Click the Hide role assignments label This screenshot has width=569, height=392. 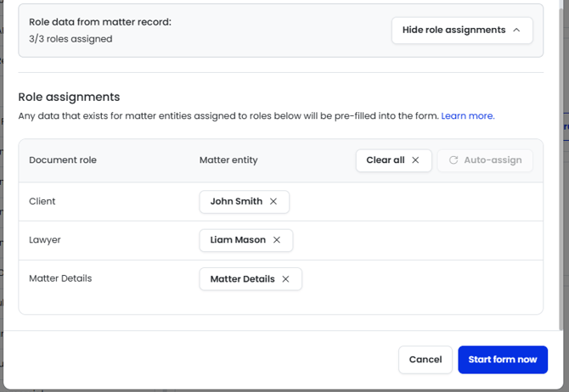[454, 31]
